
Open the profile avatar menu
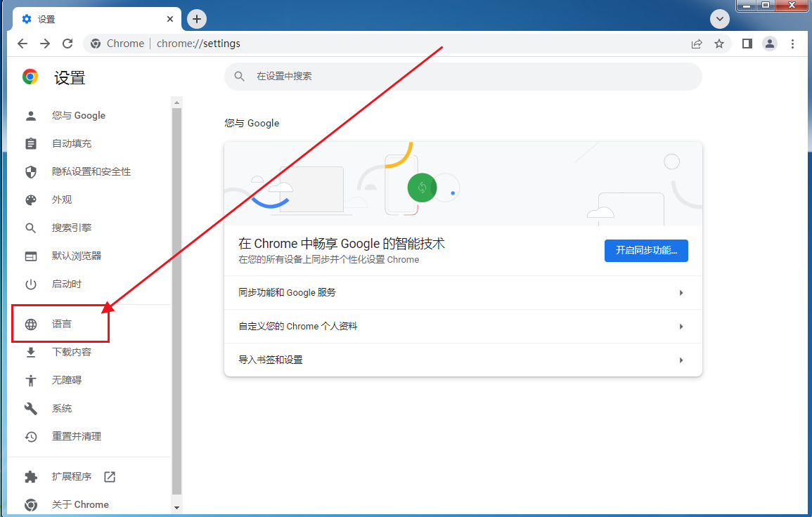click(770, 44)
